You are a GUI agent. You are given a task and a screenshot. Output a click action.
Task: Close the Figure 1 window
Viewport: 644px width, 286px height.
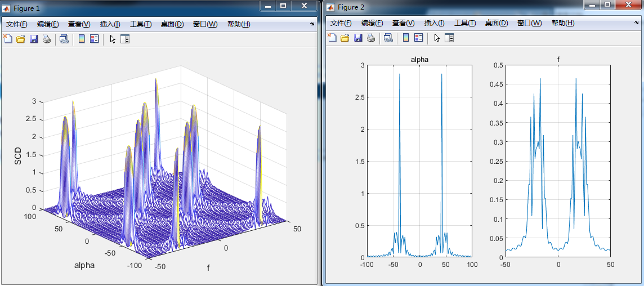pos(305,6)
